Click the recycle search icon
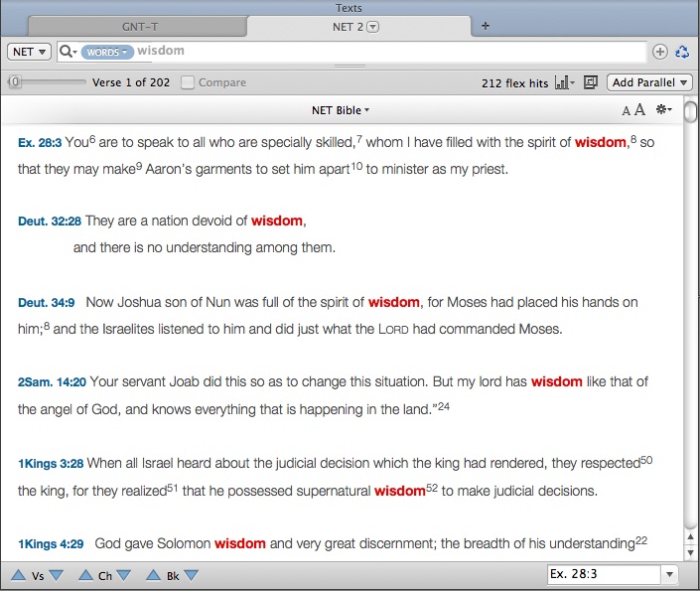 tap(682, 52)
